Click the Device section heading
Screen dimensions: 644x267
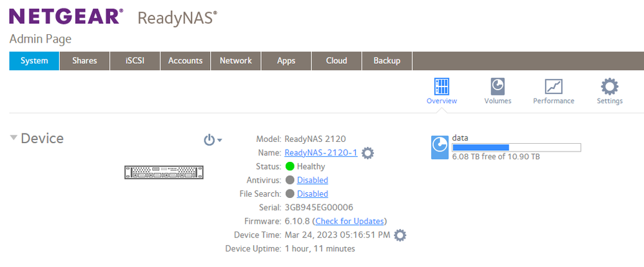point(43,139)
